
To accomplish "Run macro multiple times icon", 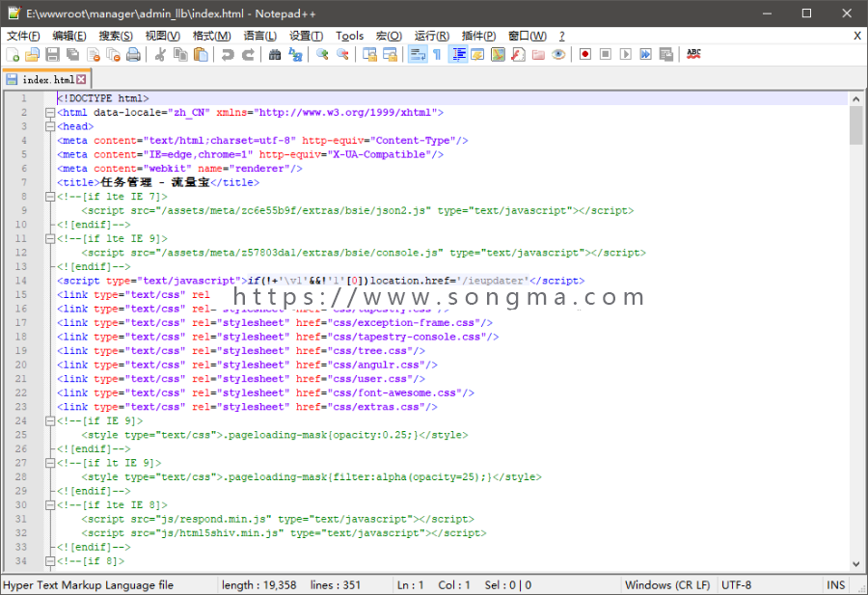I will point(646,54).
